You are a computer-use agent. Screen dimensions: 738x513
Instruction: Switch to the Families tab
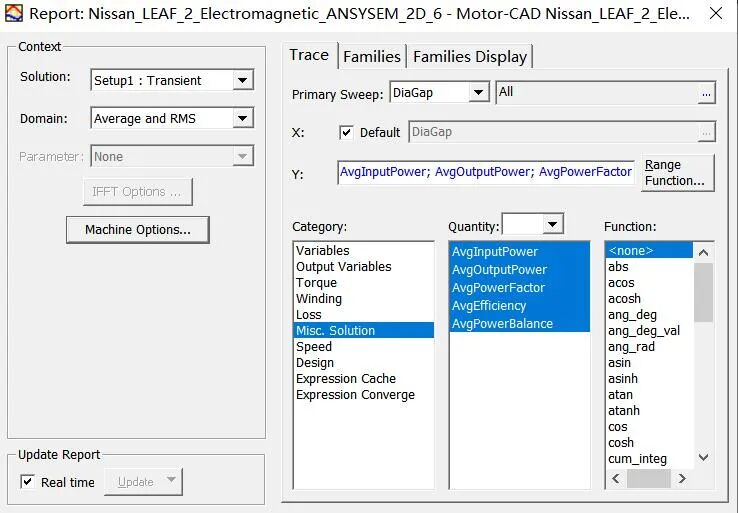coord(372,56)
